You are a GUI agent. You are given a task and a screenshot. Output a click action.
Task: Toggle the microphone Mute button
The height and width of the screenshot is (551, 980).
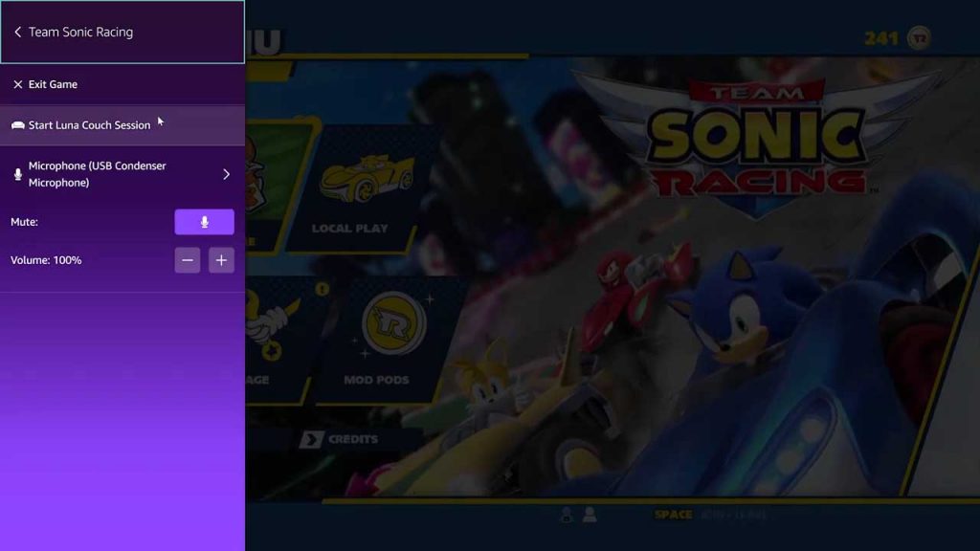tap(205, 222)
